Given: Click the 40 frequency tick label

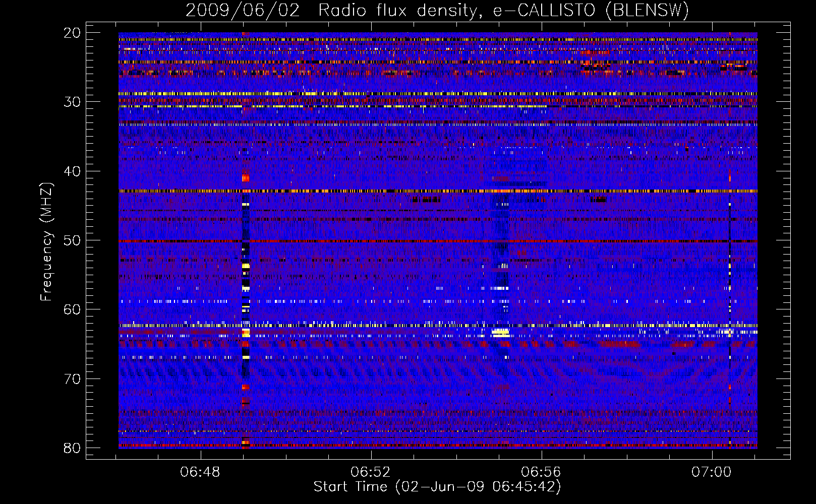Looking at the screenshot, I should pos(73,171).
